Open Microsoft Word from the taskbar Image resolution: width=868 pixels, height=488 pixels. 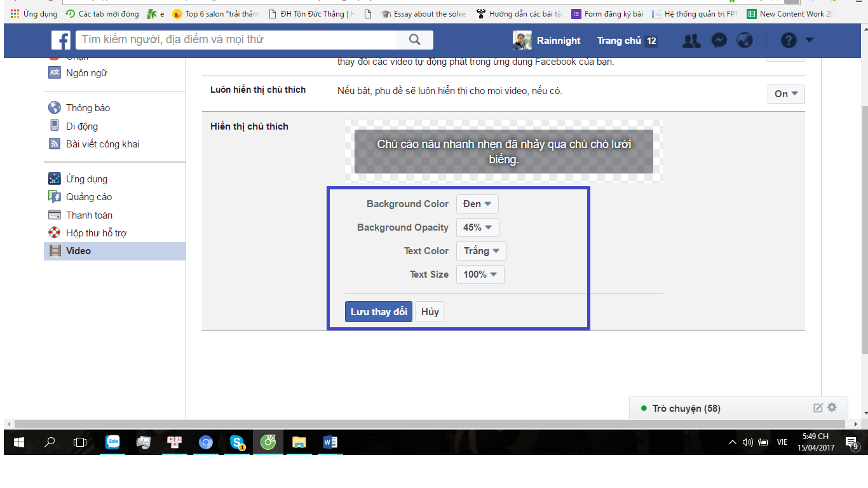330,442
